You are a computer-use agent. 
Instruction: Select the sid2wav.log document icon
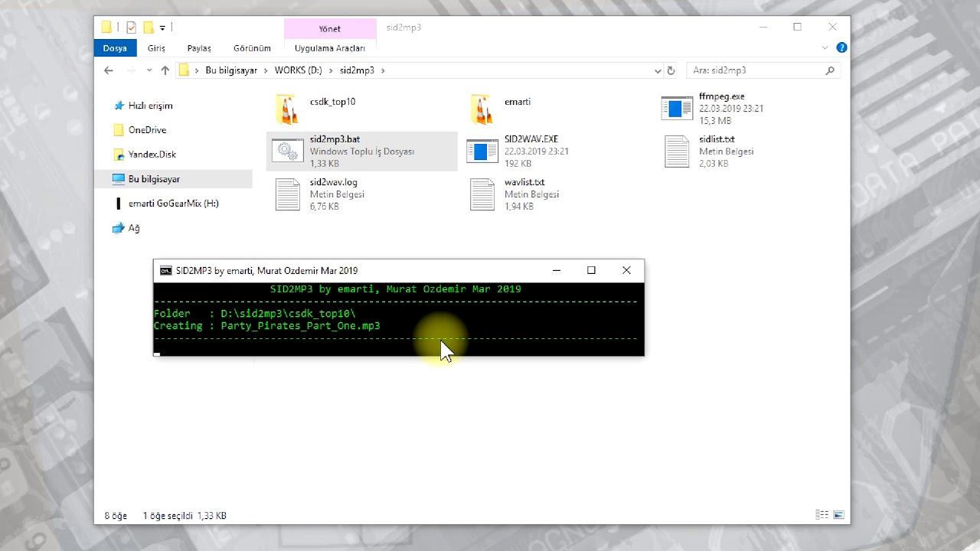pyautogui.click(x=288, y=194)
